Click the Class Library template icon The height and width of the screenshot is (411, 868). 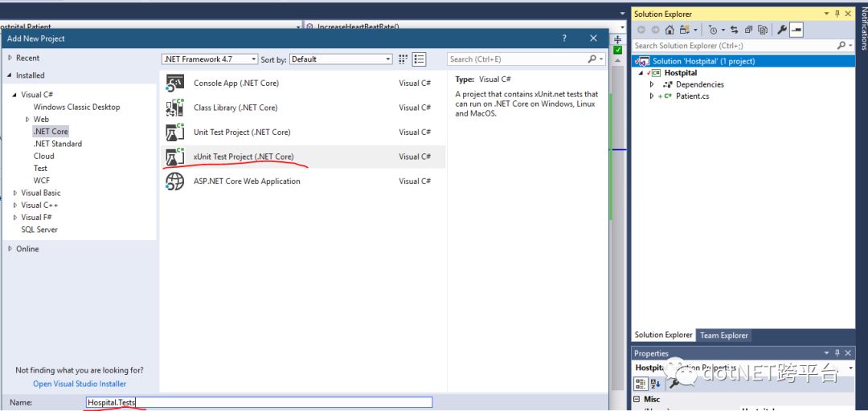pyautogui.click(x=175, y=108)
